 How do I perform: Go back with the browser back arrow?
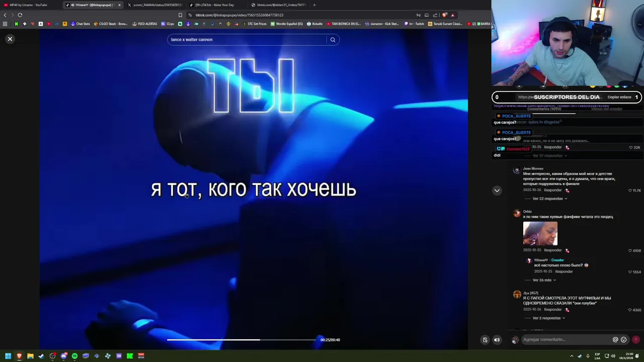click(x=5, y=15)
